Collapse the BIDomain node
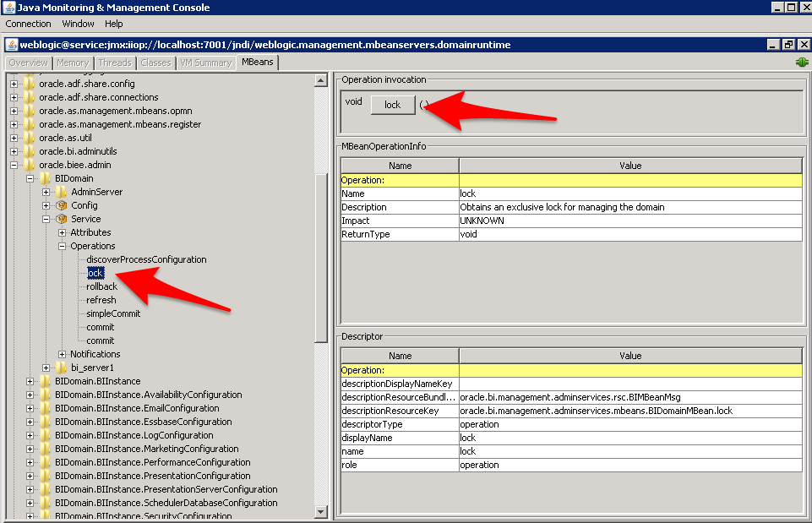This screenshot has width=812, height=523. (30, 178)
